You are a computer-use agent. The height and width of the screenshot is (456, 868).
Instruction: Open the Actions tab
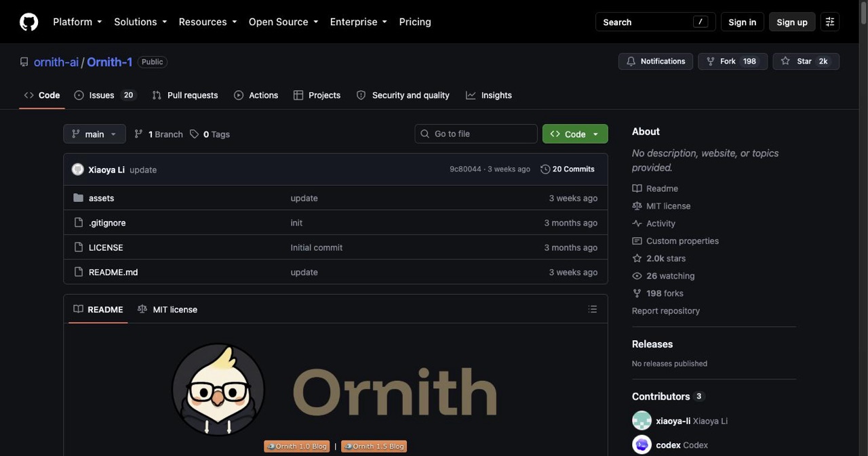(x=256, y=95)
